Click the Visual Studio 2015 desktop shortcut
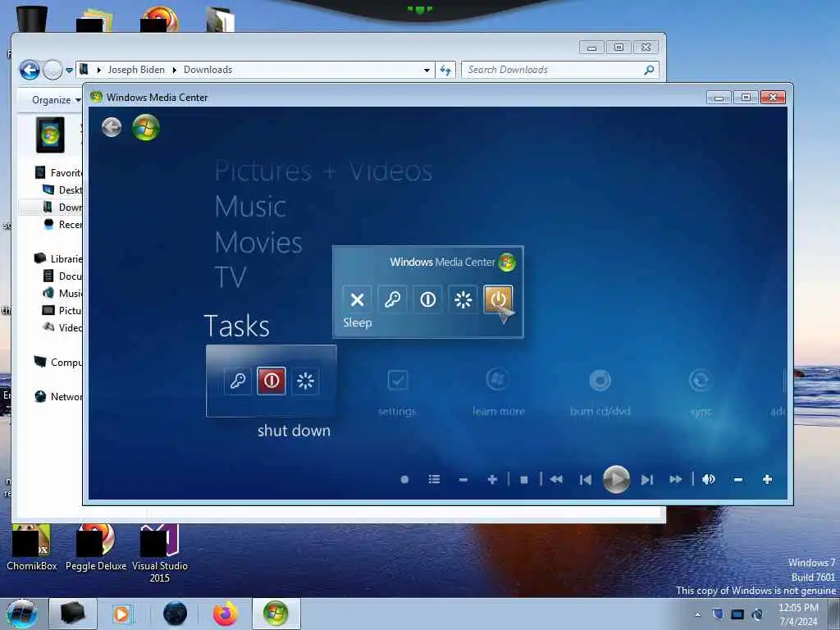This screenshot has width=840, height=630. click(160, 554)
